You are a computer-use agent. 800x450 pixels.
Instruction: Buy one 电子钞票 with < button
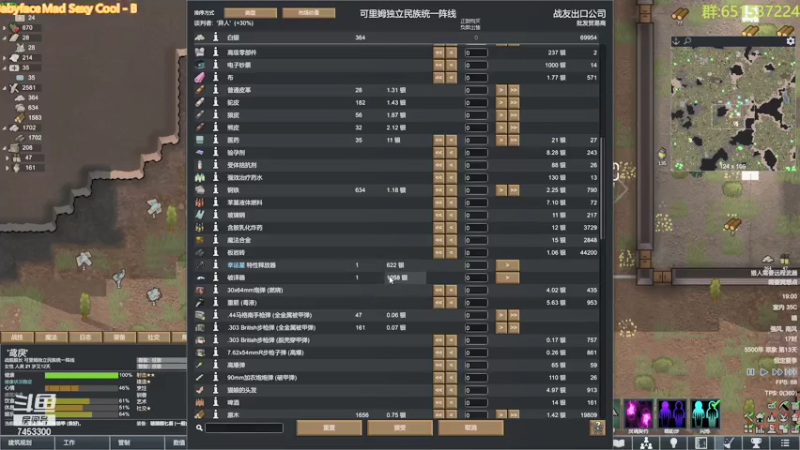(x=452, y=65)
